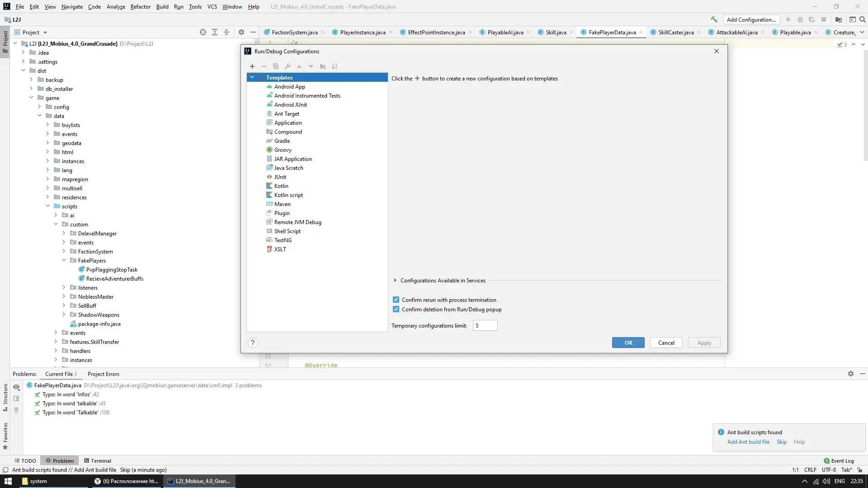Collapse the FakePlayers folder node
This screenshot has width=868, height=488.
pyautogui.click(x=64, y=260)
